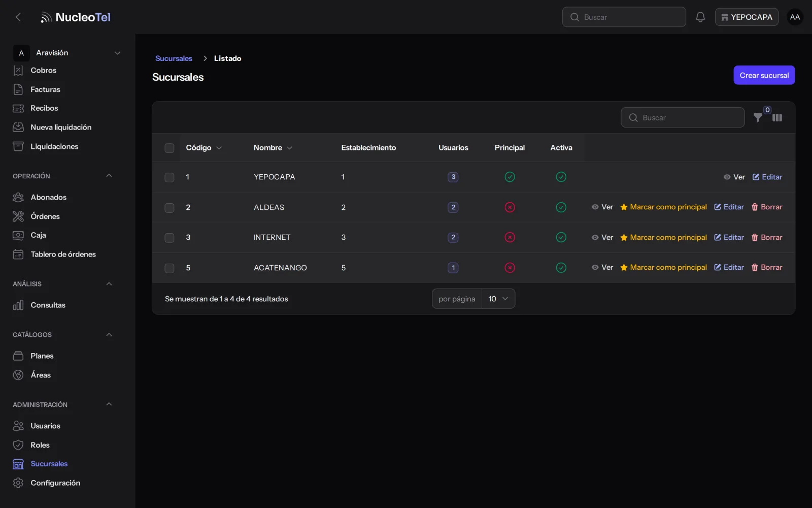Image resolution: width=812 pixels, height=508 pixels.
Task: Collapse the ANÁLISIS sidebar section
Action: 109,284
